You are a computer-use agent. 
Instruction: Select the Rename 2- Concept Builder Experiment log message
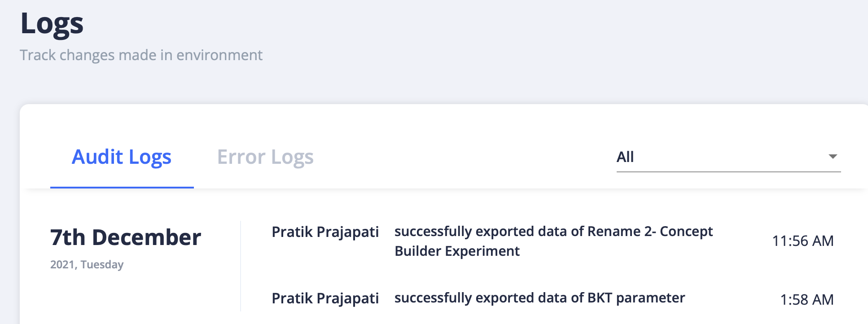pyautogui.click(x=553, y=241)
